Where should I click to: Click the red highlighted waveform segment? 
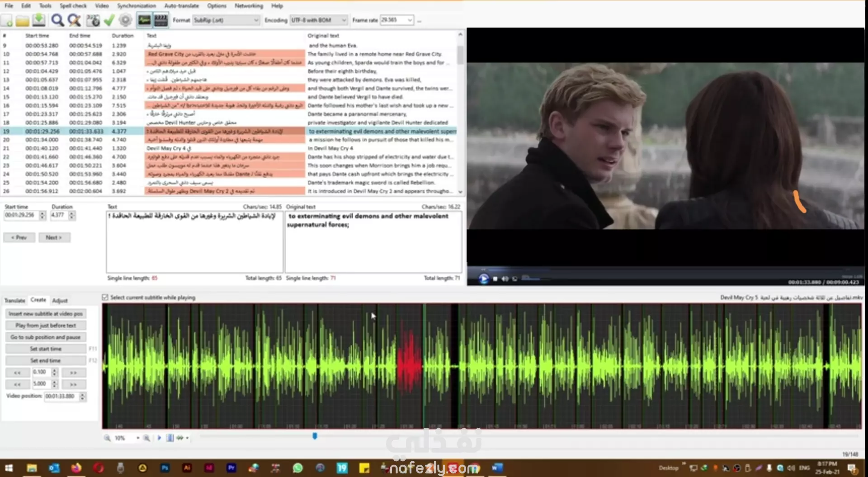[x=410, y=365]
